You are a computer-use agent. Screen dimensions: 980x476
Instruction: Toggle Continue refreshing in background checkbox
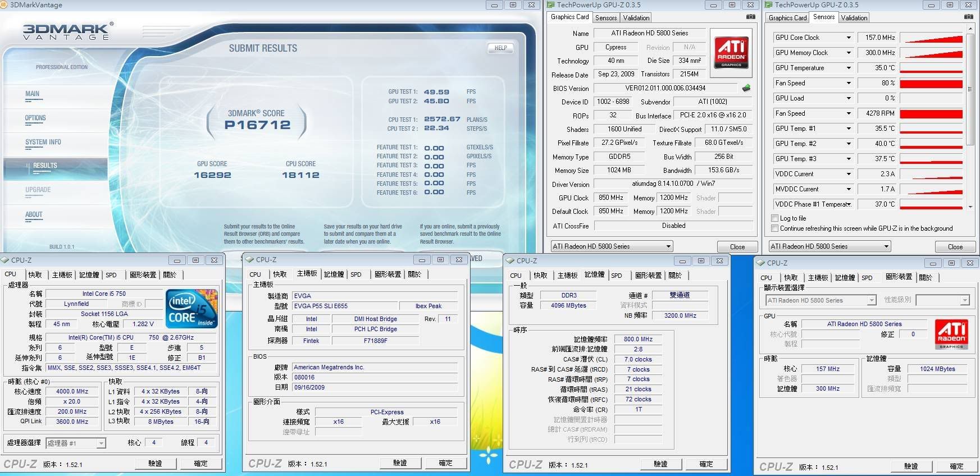click(x=775, y=228)
